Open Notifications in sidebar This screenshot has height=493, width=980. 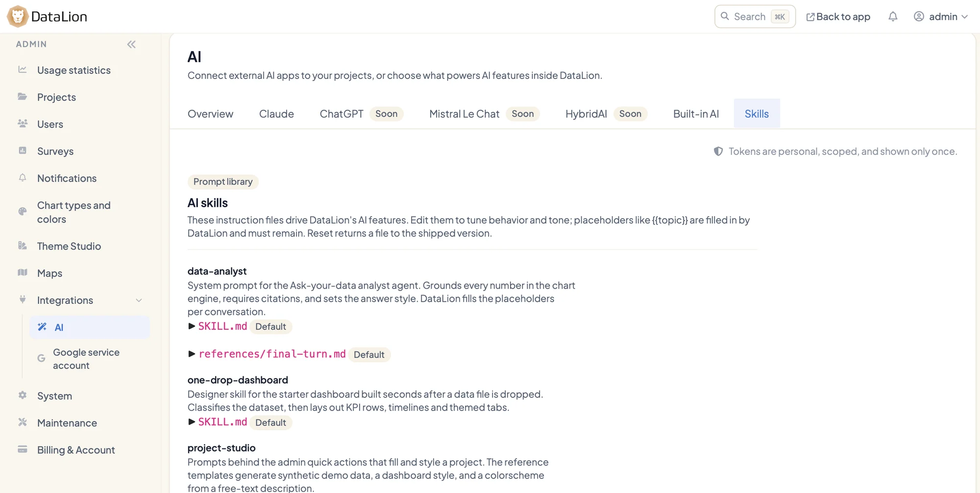(x=67, y=178)
